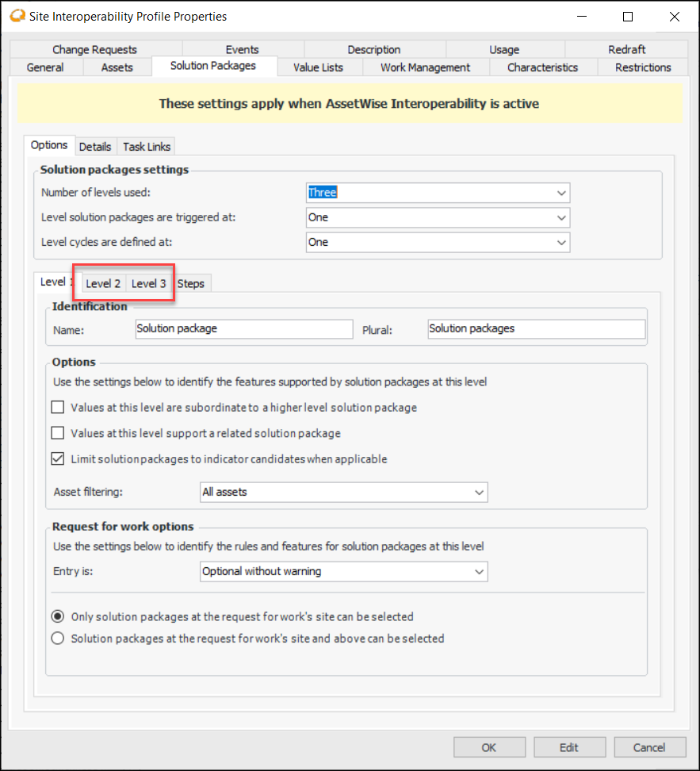Screen dimensions: 700x771
Task: Open the General tab
Action: click(45, 67)
